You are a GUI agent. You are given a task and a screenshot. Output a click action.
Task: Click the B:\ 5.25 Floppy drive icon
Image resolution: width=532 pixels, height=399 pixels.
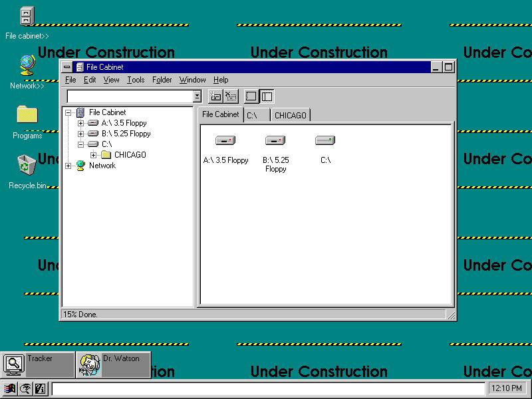(275, 140)
